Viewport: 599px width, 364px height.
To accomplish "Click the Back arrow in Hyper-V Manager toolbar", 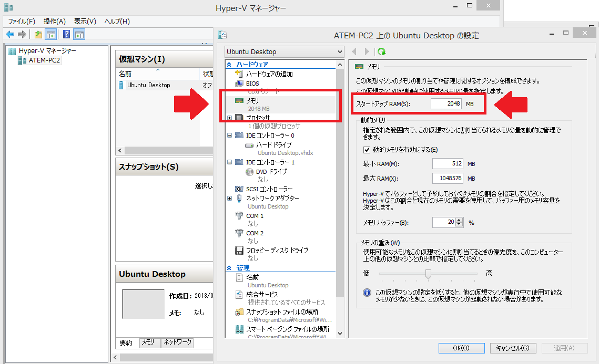I will (10, 35).
